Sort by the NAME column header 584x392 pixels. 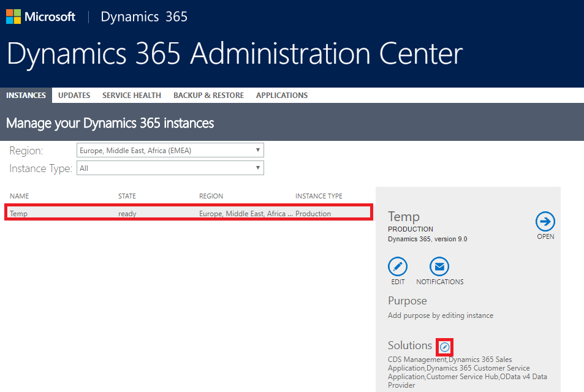(20, 196)
